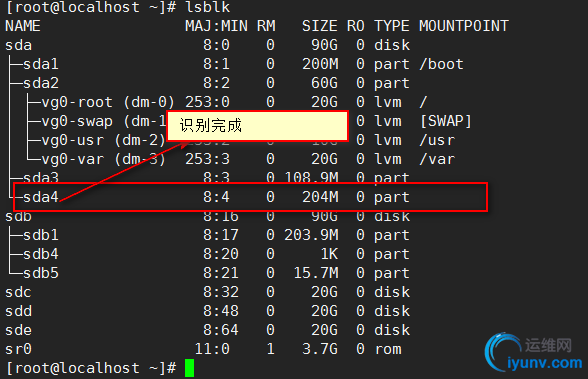Click the 15.7M size value
588x379 pixels.
click(x=316, y=273)
